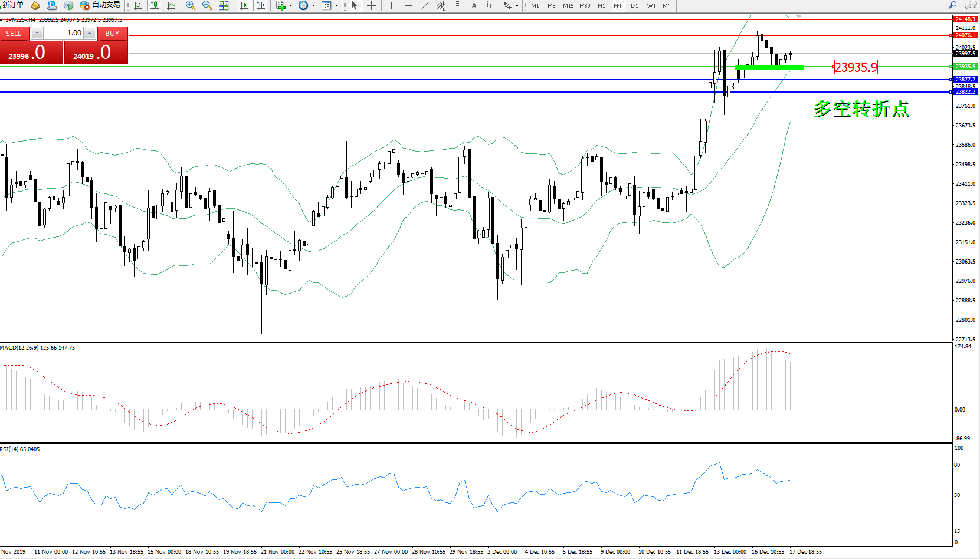
Task: Toggle the 自动交易 auto trading button
Action: click(100, 5)
